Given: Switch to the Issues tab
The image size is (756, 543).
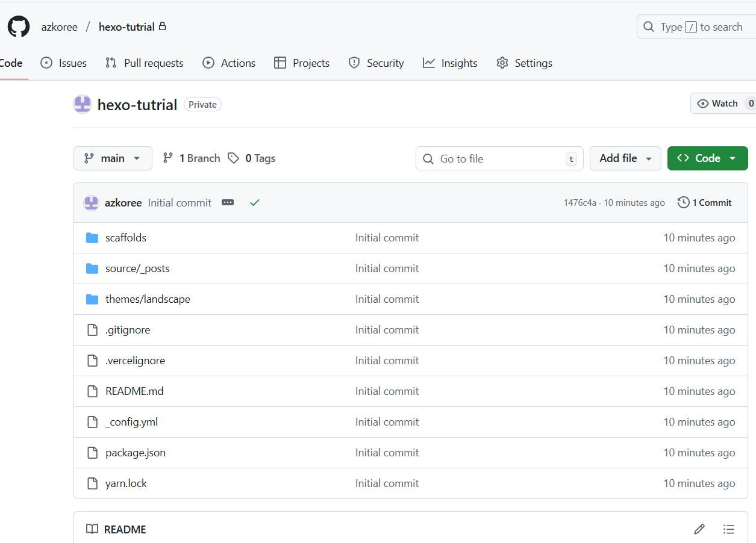Looking at the screenshot, I should click(x=64, y=63).
